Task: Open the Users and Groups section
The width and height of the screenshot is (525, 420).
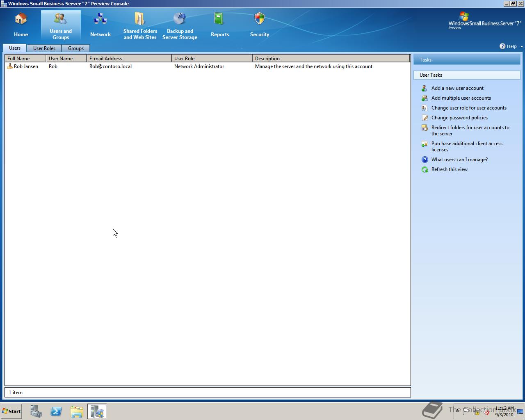Action: tap(61, 25)
